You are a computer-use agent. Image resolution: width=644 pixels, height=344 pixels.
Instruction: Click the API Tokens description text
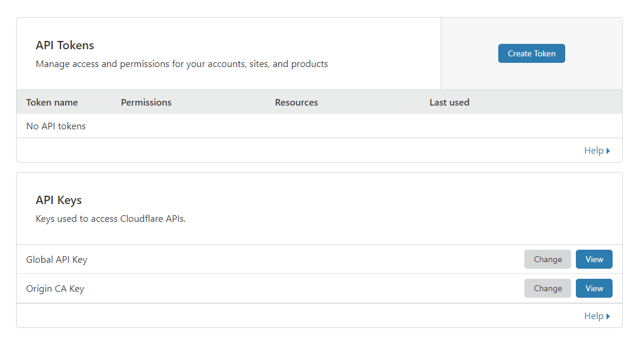click(x=181, y=63)
